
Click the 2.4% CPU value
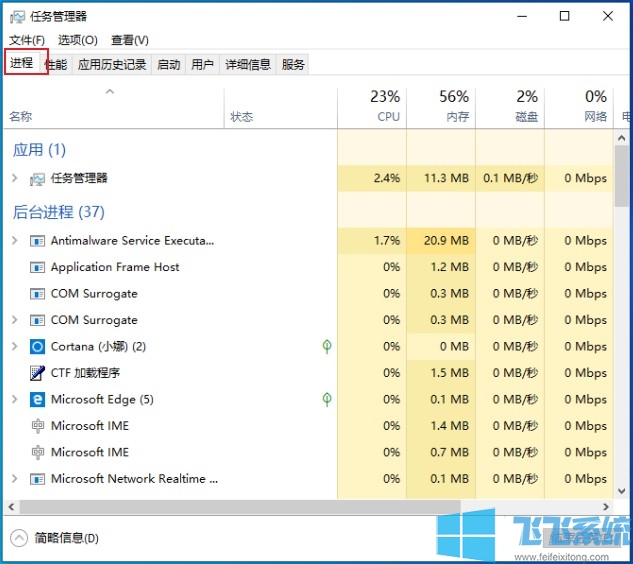click(387, 178)
